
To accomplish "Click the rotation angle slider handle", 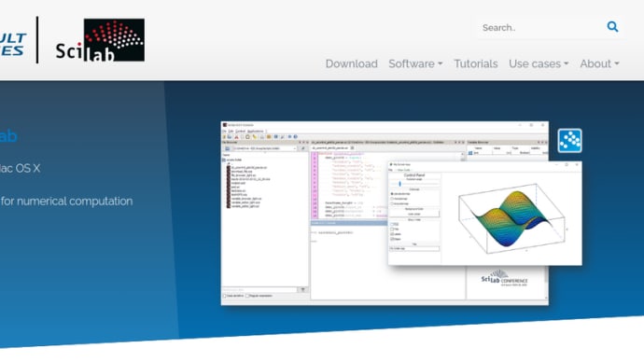I will click(x=399, y=184).
